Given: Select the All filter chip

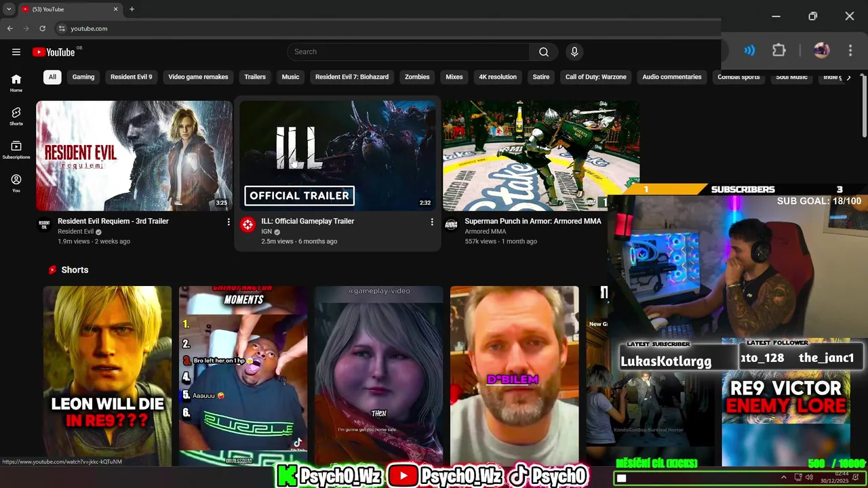Looking at the screenshot, I should click(x=52, y=77).
